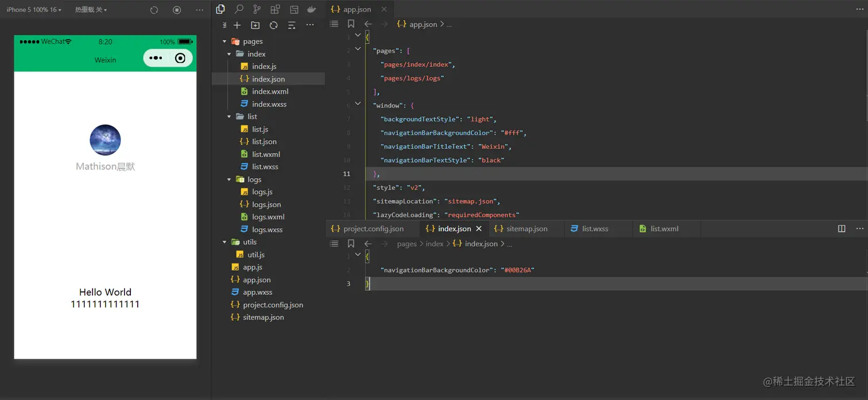Tap the Mathison晨默 nickname in simulator
Screen dimensions: 868x400
105,166
